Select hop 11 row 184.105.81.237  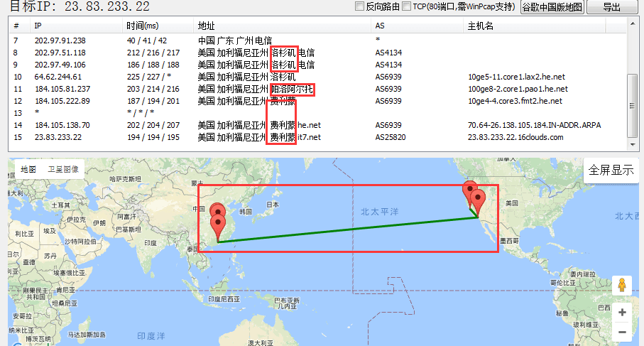[62, 89]
